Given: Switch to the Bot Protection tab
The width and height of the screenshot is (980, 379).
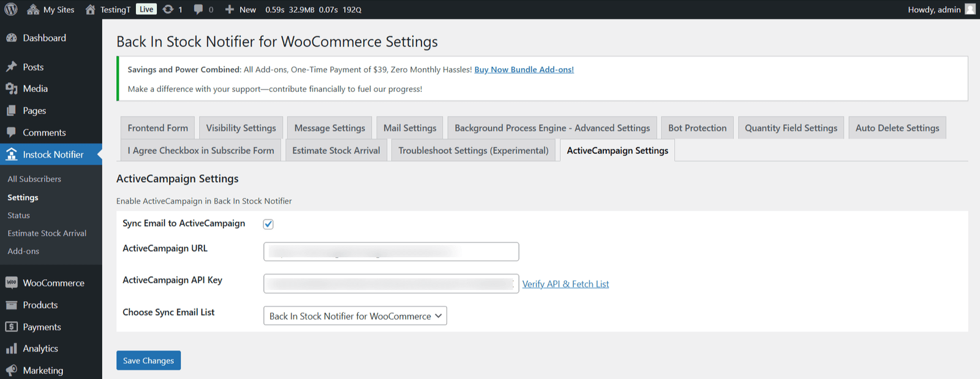Looking at the screenshot, I should [x=698, y=128].
